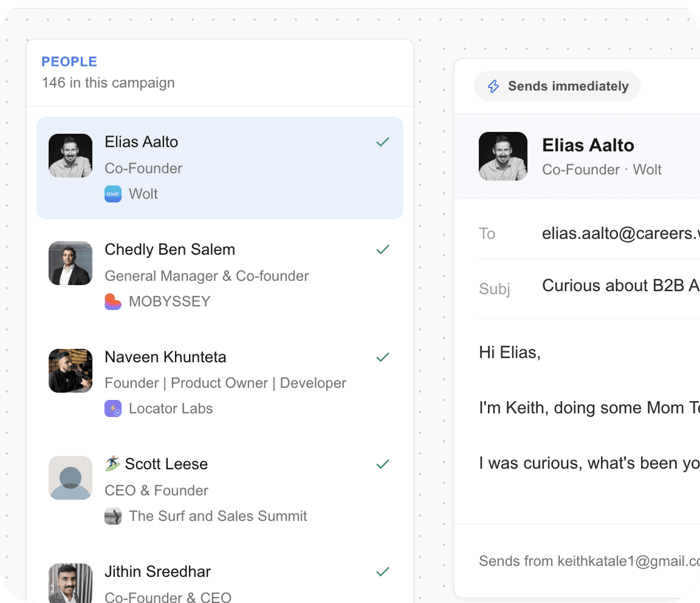Select the Scott Leese name

[x=166, y=464]
